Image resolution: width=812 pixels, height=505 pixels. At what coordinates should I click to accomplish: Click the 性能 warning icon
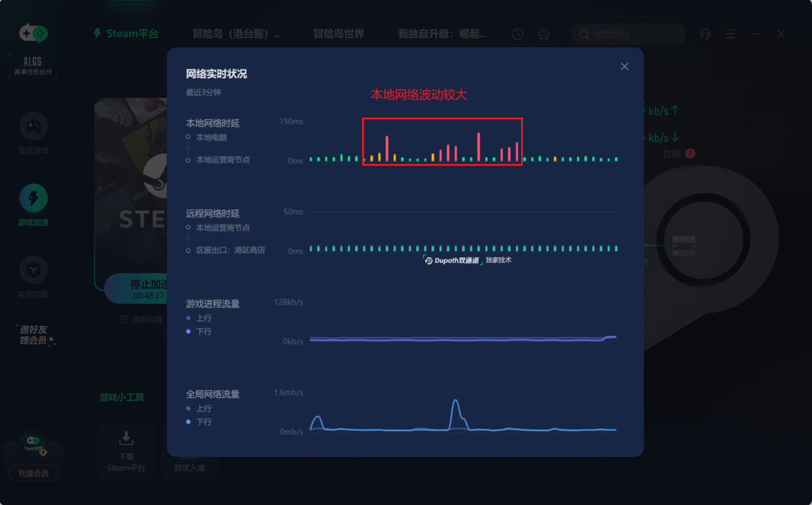[x=690, y=154]
